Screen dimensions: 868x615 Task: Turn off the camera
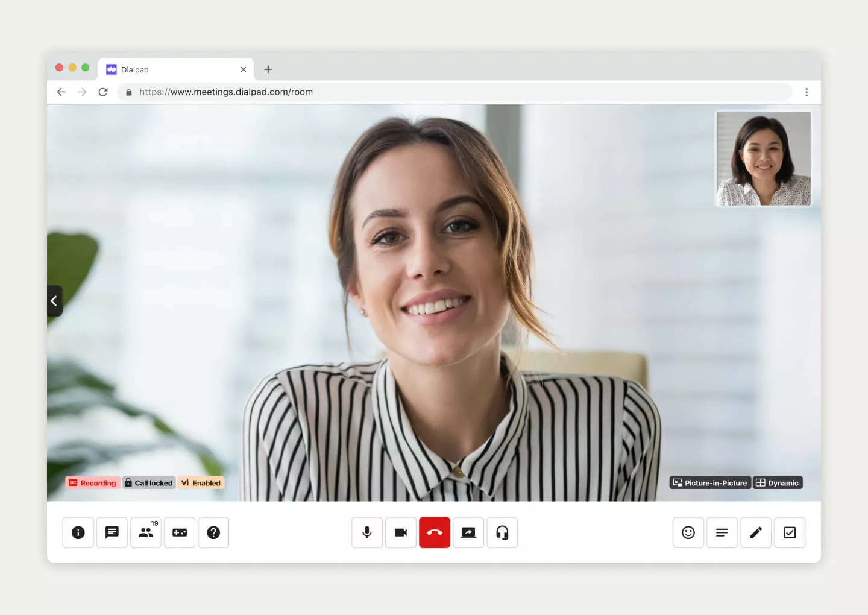[x=401, y=532]
